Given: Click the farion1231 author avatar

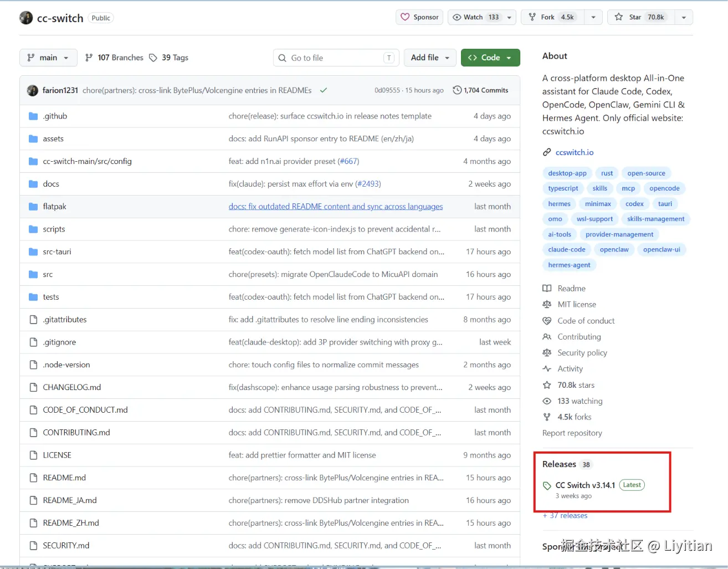Looking at the screenshot, I should (33, 90).
